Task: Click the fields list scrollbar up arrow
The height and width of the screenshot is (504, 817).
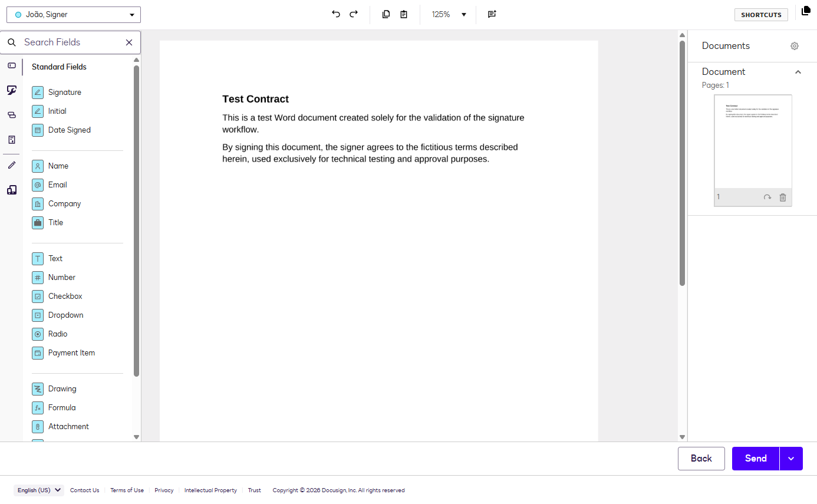Action: point(137,60)
